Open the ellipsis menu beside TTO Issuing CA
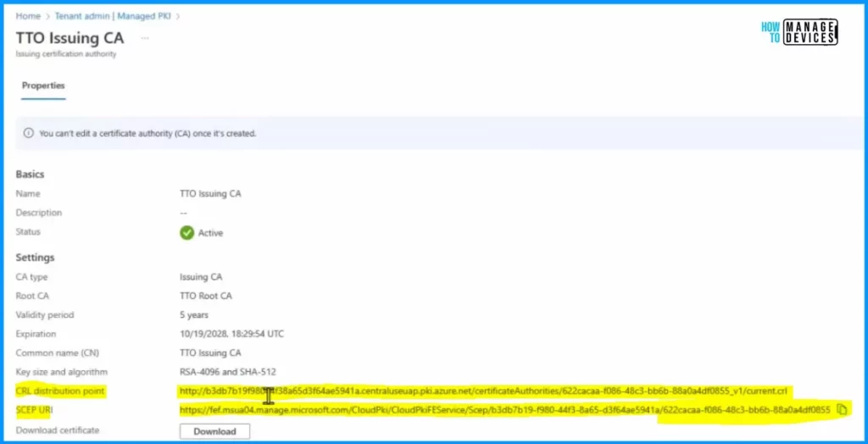The height and width of the screenshot is (444, 868). click(x=145, y=38)
